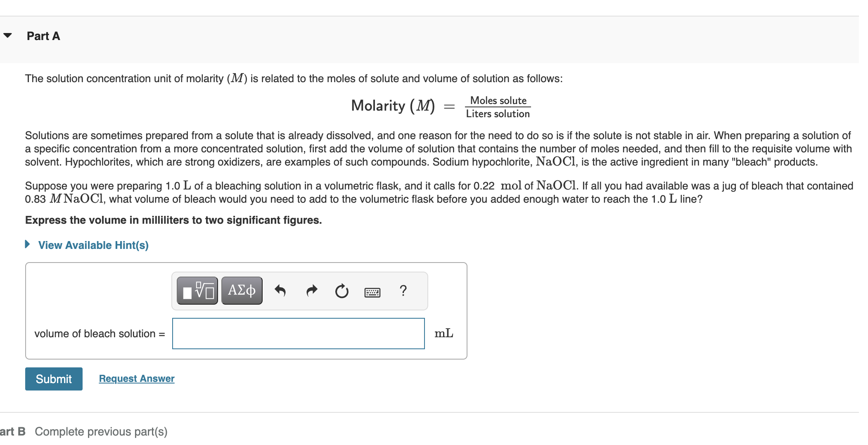Click the mL unit label

point(443,334)
